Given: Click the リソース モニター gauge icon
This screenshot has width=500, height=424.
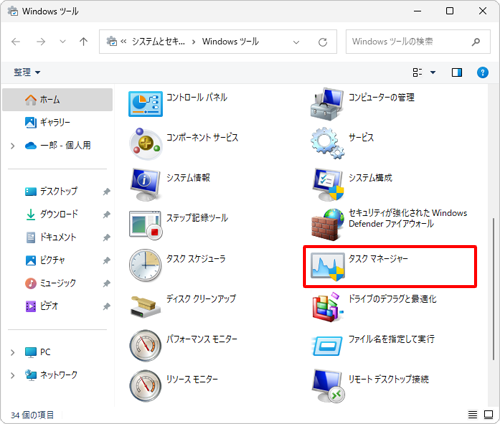Looking at the screenshot, I should pos(146,386).
